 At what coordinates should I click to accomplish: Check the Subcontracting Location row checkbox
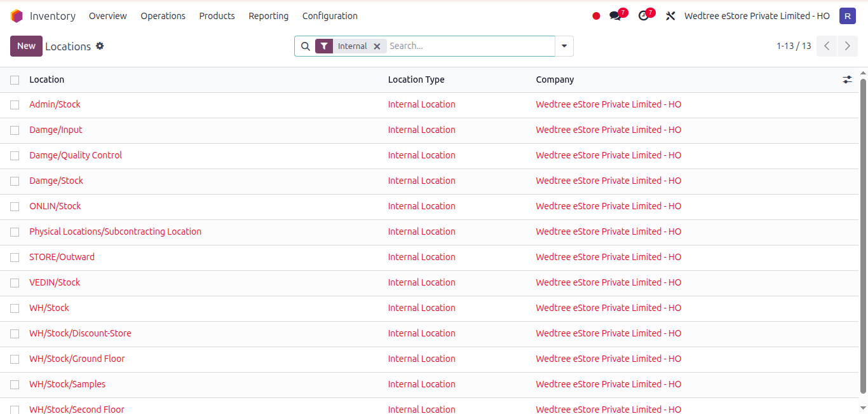coord(15,232)
